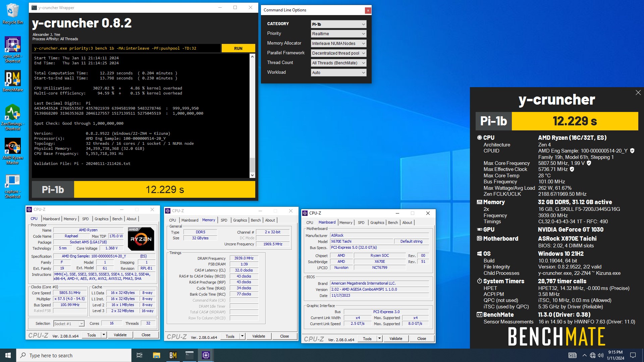The width and height of the screenshot is (644, 362).
Task: Click Core Speed value 5805.51 MHz
Action: (x=70, y=293)
